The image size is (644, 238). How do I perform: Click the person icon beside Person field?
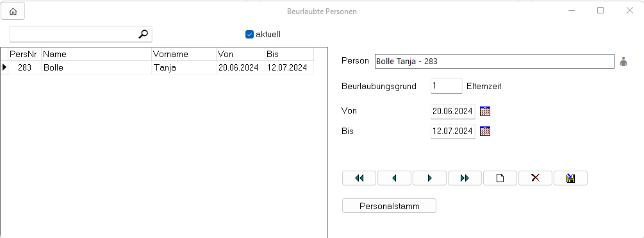[x=623, y=62]
